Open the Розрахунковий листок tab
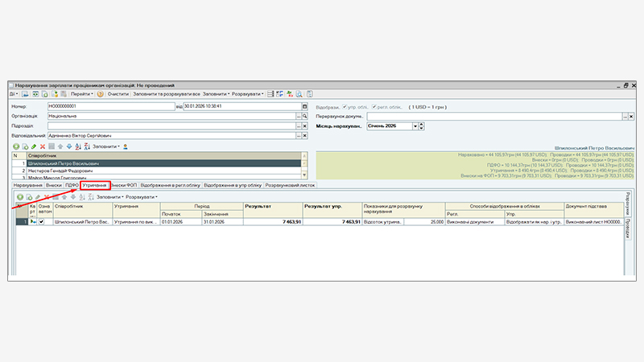 pyautogui.click(x=290, y=185)
